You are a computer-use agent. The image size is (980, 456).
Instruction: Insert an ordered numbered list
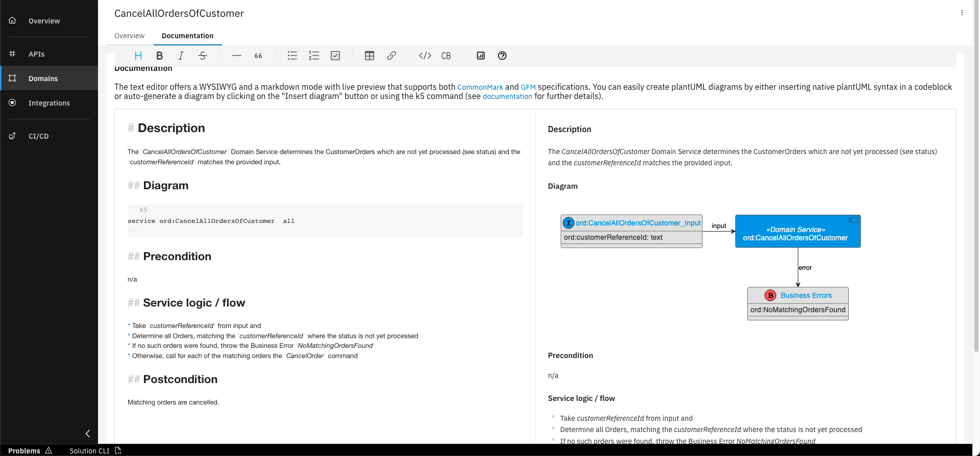pos(314,56)
